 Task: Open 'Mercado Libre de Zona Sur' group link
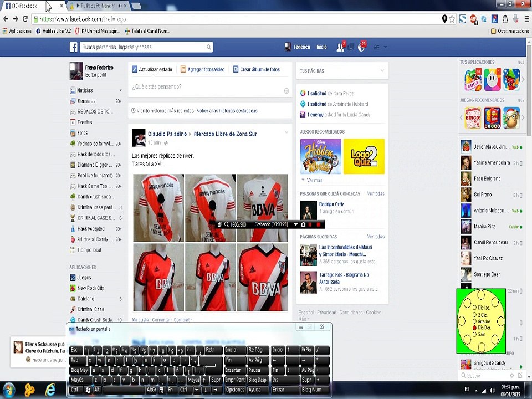(226, 134)
